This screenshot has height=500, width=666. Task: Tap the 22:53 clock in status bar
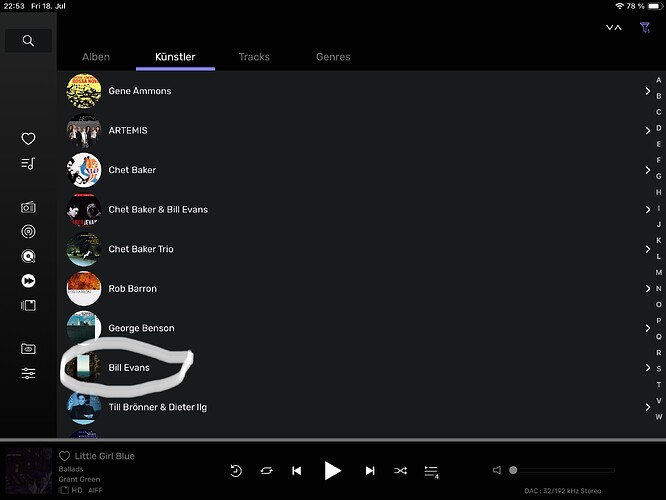point(14,6)
